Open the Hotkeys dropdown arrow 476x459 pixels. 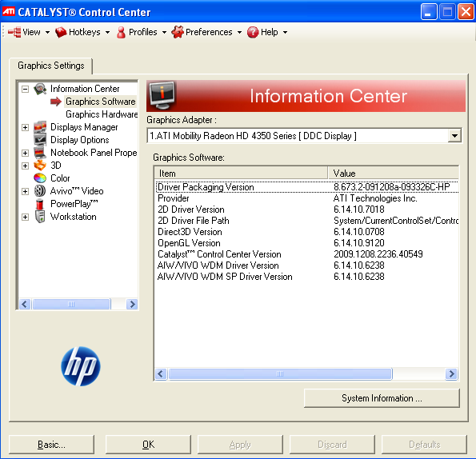pos(107,32)
